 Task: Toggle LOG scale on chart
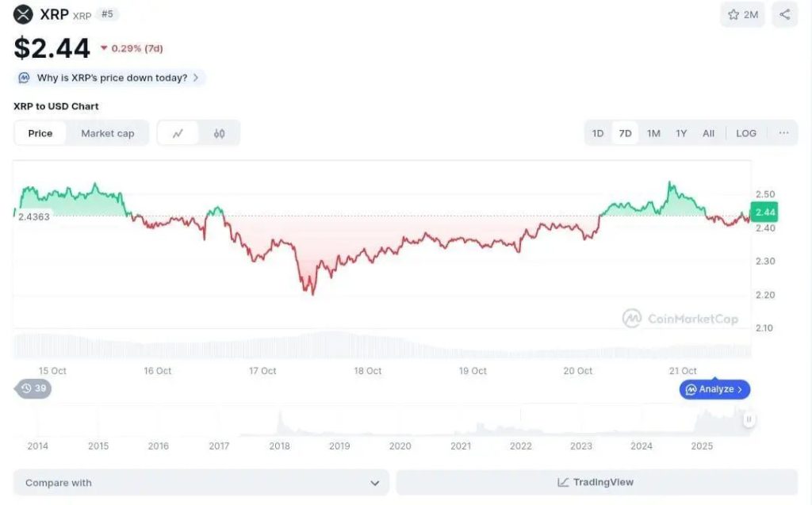tap(746, 133)
